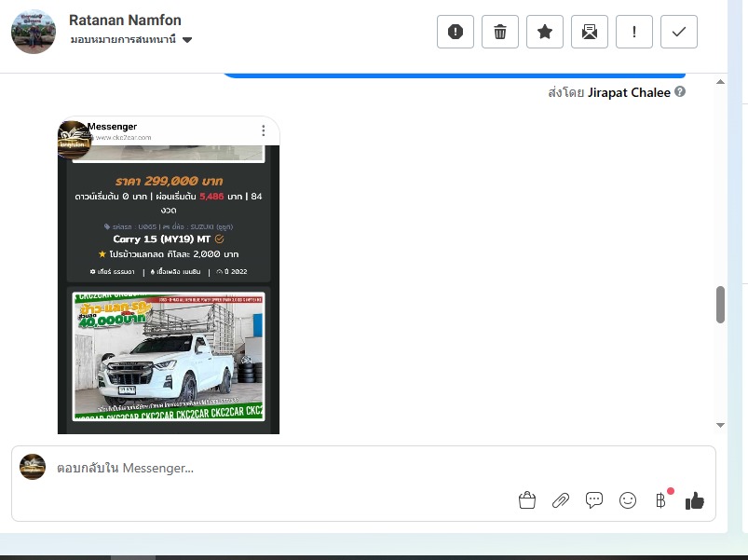Click sender name Jirapat Chalee
748x560 pixels.
click(629, 92)
